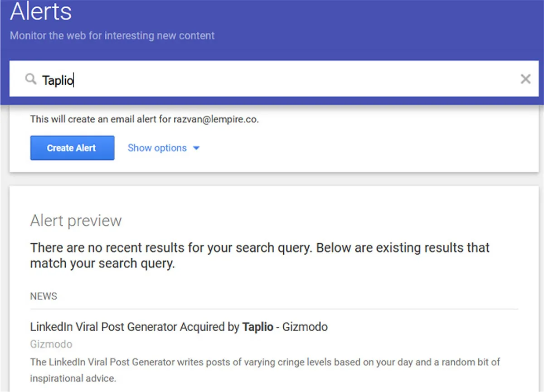Click the Alert preview heading
The height and width of the screenshot is (392, 544).
click(x=76, y=221)
